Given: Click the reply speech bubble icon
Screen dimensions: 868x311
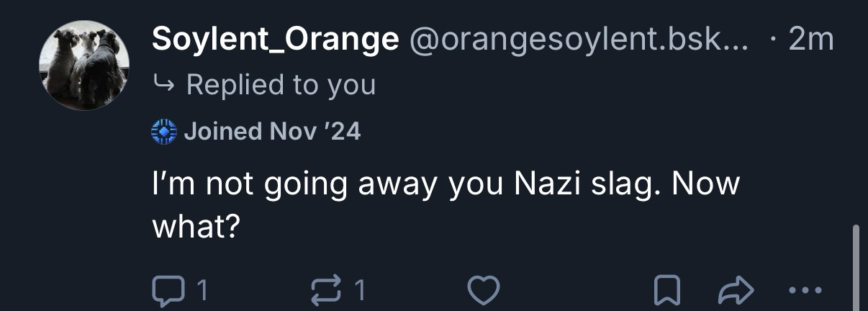Looking at the screenshot, I should click(168, 291).
